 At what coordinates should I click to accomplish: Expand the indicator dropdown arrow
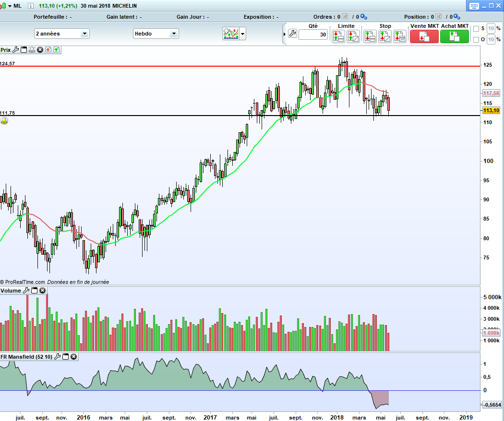coord(243,34)
